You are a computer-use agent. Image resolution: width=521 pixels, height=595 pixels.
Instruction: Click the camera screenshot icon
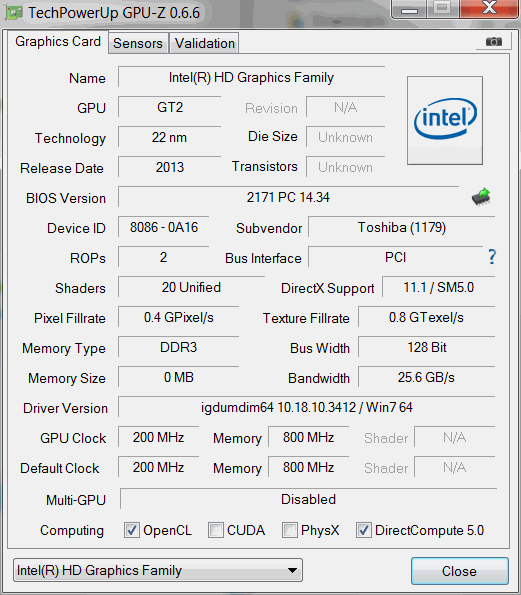pyautogui.click(x=494, y=41)
